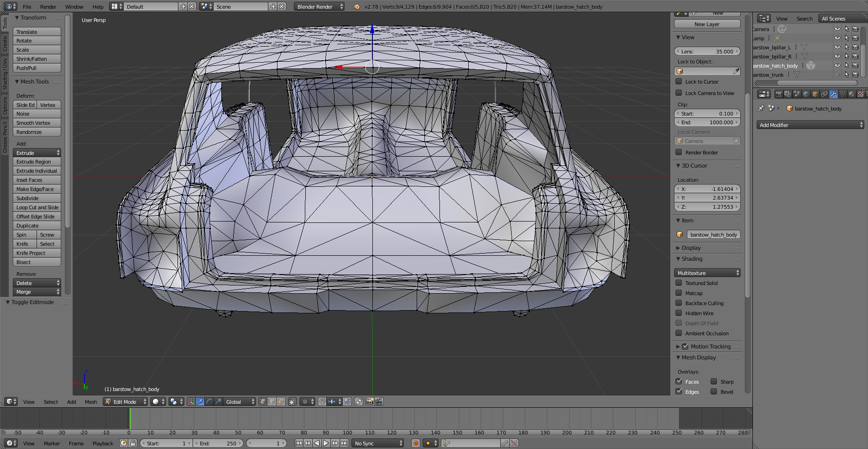868x449 pixels.
Task: Select the World properties globe icon
Action: click(x=806, y=94)
